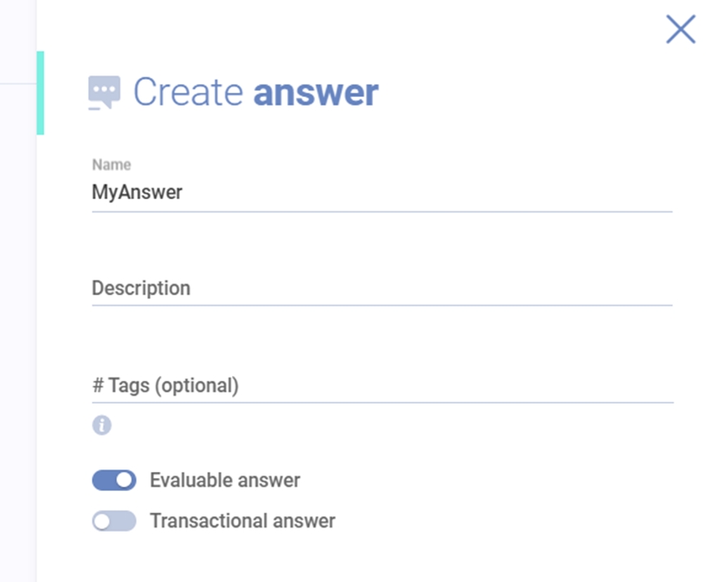Click the teal accent bar beside the heading
The image size is (728, 582).
coord(40,93)
